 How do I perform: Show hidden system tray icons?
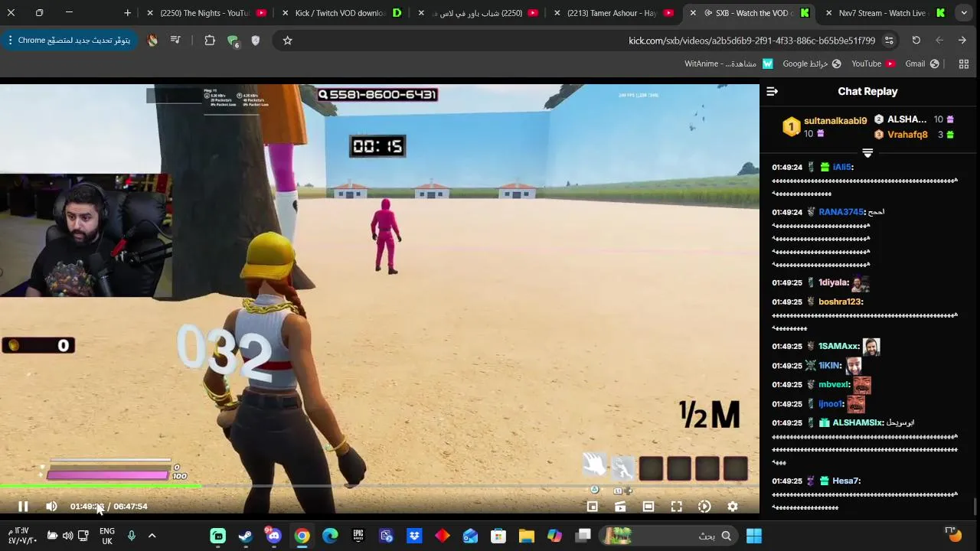[152, 536]
